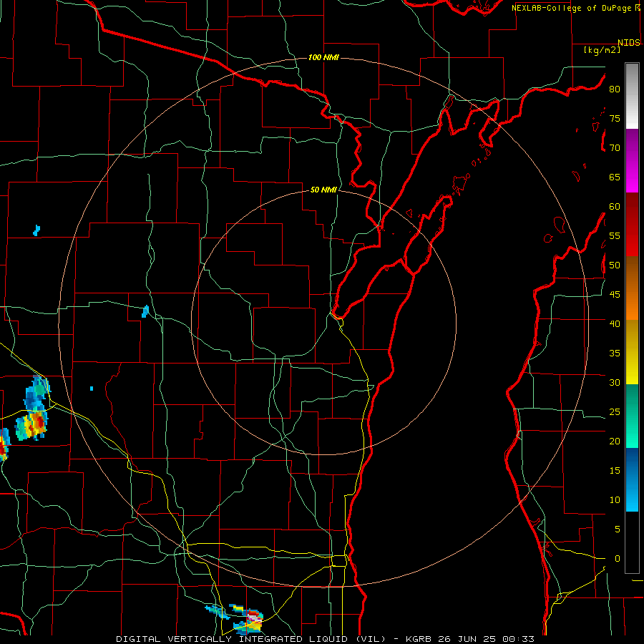The width and height of the screenshot is (644, 644).
Task: Click the magenta-purple segment of the color bar
Action: pyautogui.click(x=632, y=160)
